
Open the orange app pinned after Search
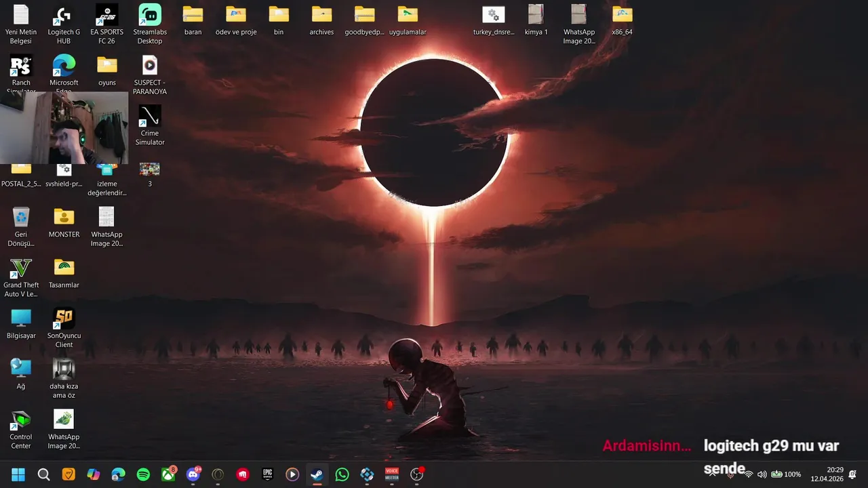[68, 474]
